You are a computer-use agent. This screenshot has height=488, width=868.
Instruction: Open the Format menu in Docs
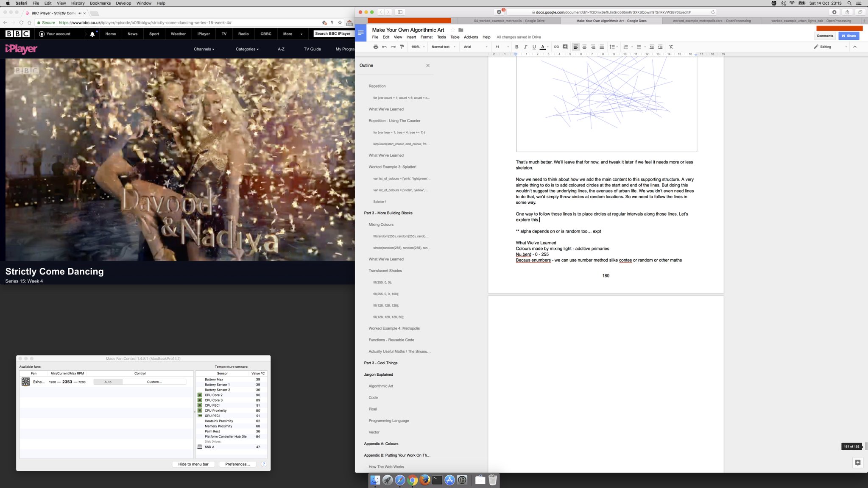click(426, 37)
